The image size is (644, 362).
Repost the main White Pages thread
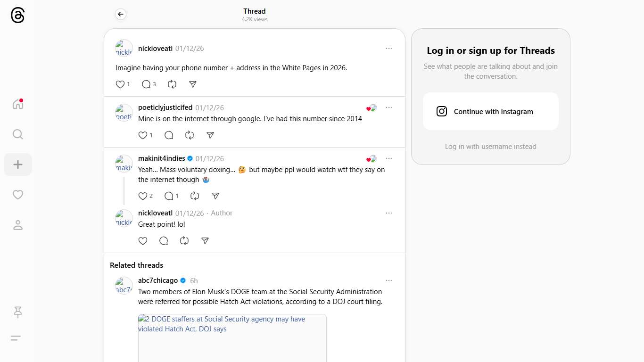click(x=172, y=84)
